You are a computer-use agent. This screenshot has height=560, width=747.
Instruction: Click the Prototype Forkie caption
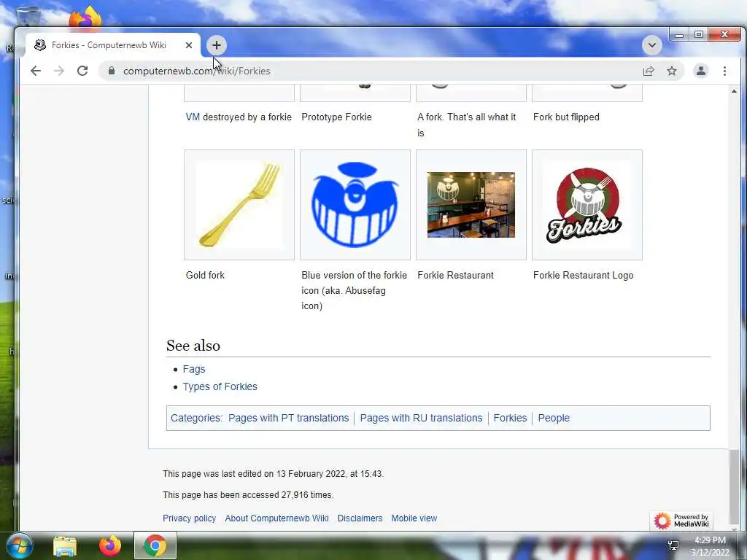pyautogui.click(x=336, y=117)
